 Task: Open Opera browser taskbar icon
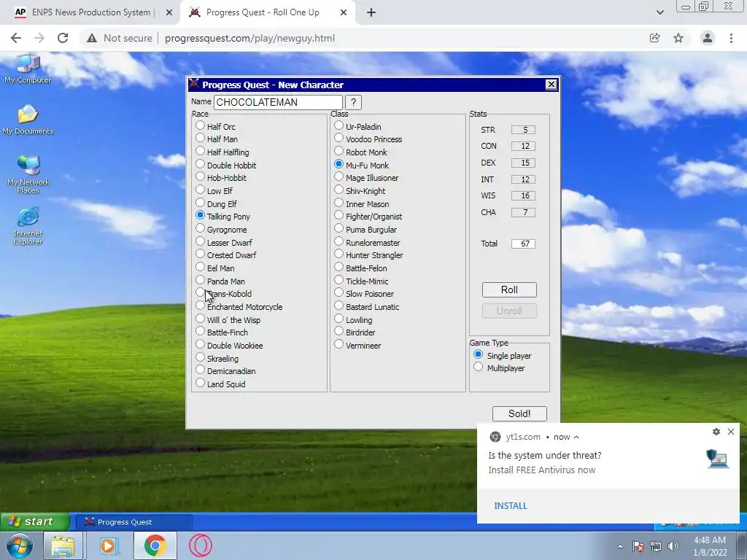[x=201, y=545]
